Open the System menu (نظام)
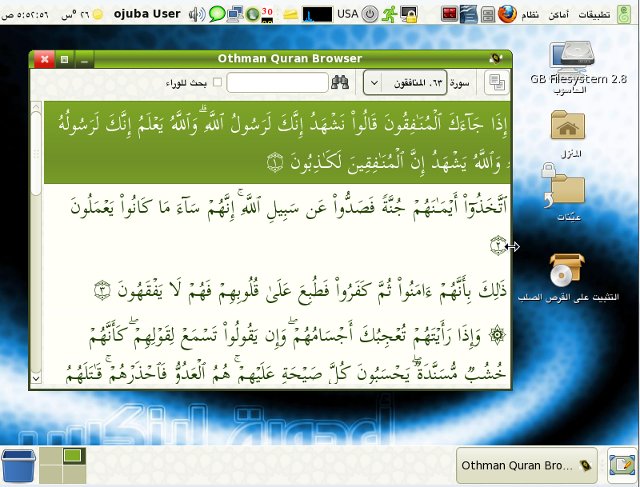This screenshot has width=640, height=487. click(530, 15)
